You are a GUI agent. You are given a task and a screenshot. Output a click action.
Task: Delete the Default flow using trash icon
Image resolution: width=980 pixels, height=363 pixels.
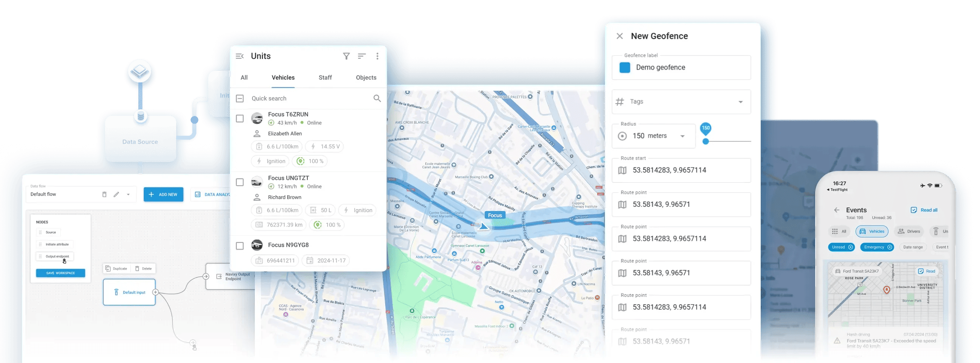click(104, 194)
